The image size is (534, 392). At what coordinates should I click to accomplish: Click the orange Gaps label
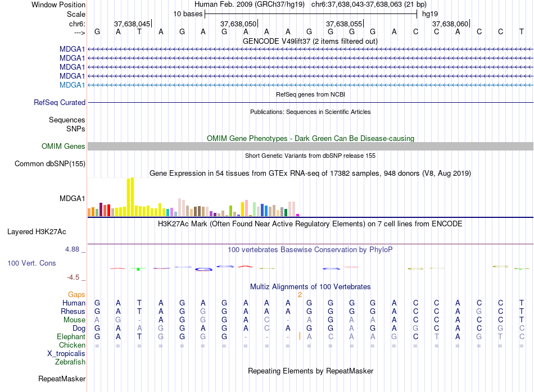[76, 295]
